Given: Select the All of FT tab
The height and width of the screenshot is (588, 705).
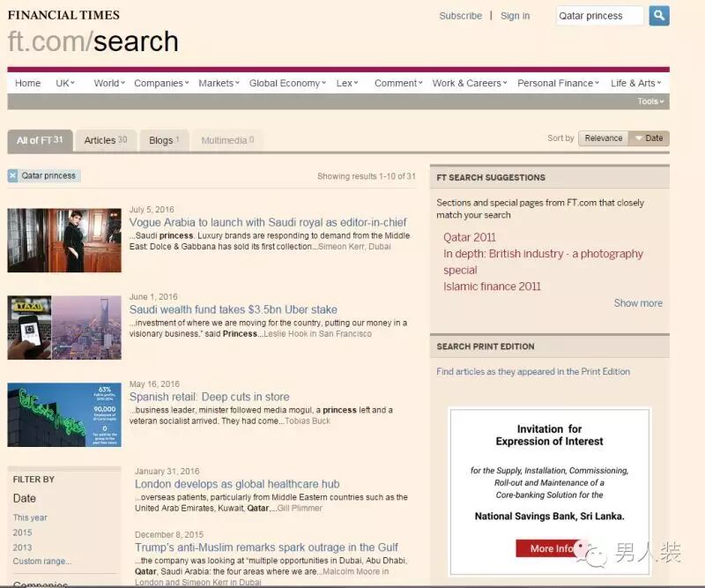Looking at the screenshot, I should pyautogui.click(x=40, y=140).
